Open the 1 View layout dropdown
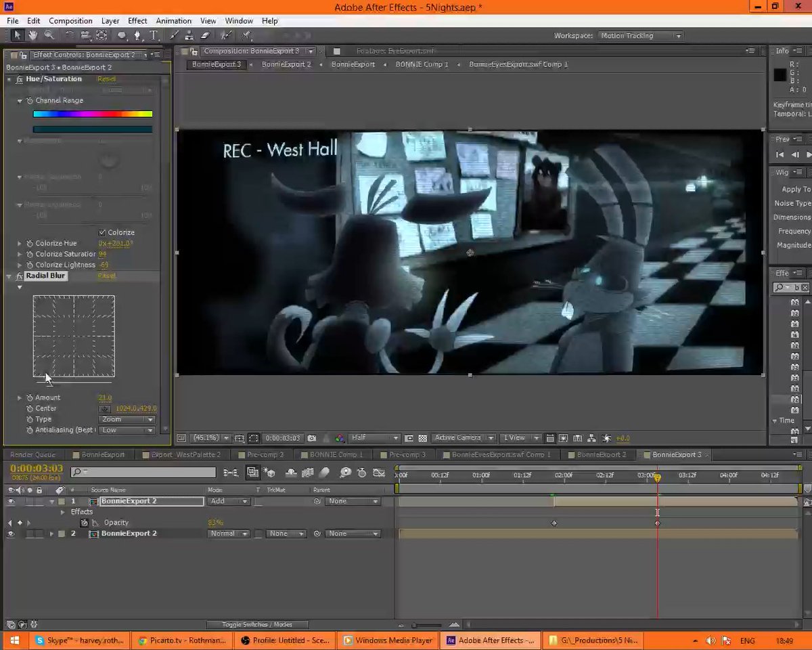This screenshot has width=812, height=650. coord(520,438)
